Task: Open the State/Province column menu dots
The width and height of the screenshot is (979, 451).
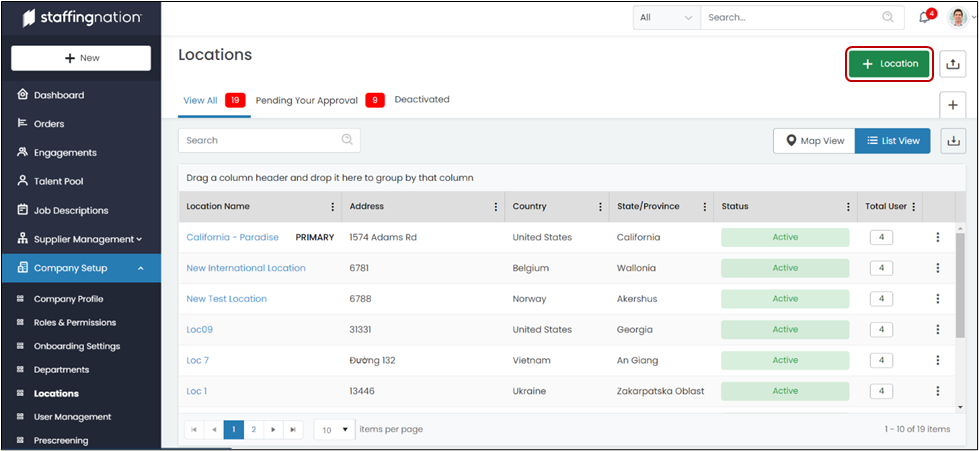Action: [704, 207]
